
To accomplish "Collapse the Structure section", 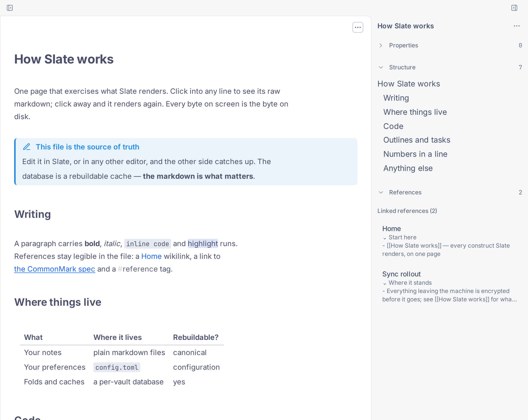I will point(381,67).
